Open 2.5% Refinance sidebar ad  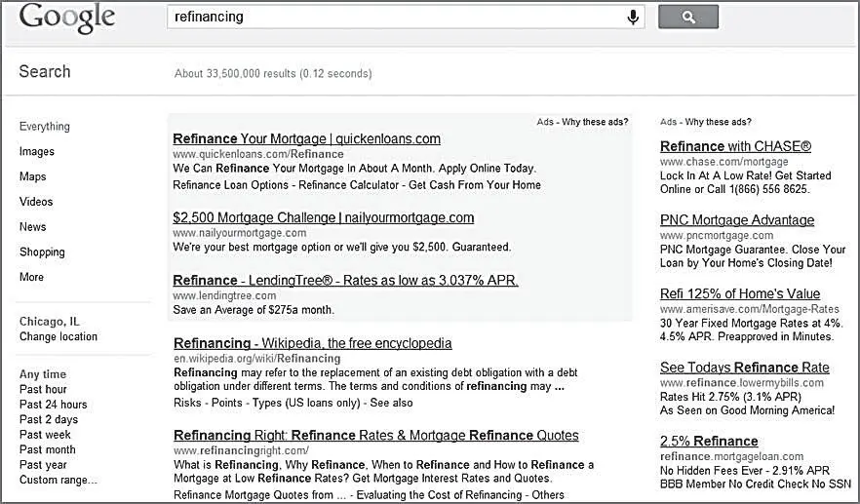tap(709, 441)
